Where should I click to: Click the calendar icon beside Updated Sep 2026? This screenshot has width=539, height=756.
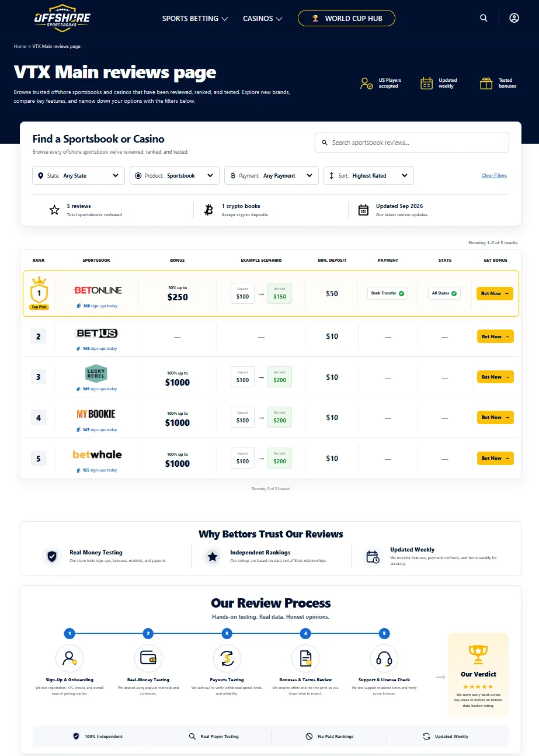tap(363, 210)
